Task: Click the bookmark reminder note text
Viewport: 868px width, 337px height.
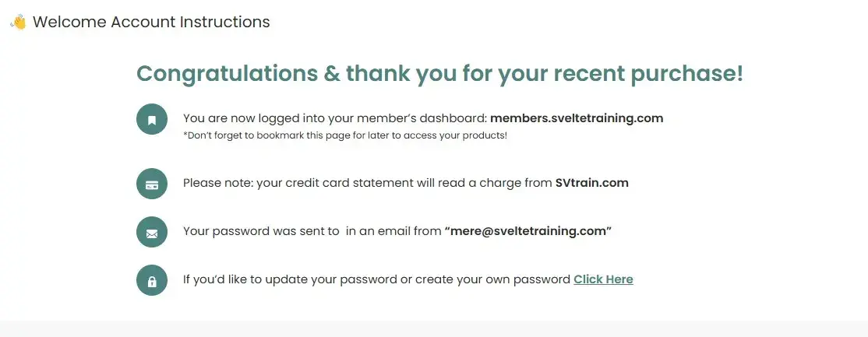Action: 345,135
